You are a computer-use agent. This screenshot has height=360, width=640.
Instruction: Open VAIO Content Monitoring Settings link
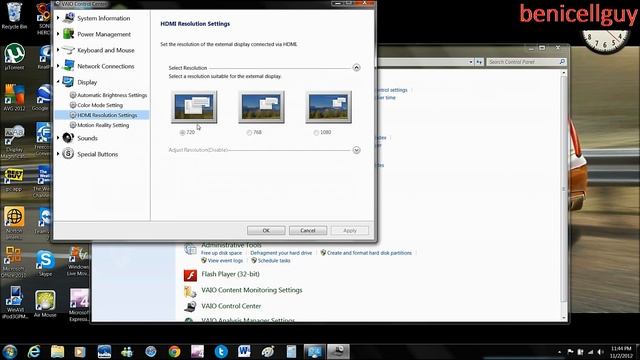(252, 290)
